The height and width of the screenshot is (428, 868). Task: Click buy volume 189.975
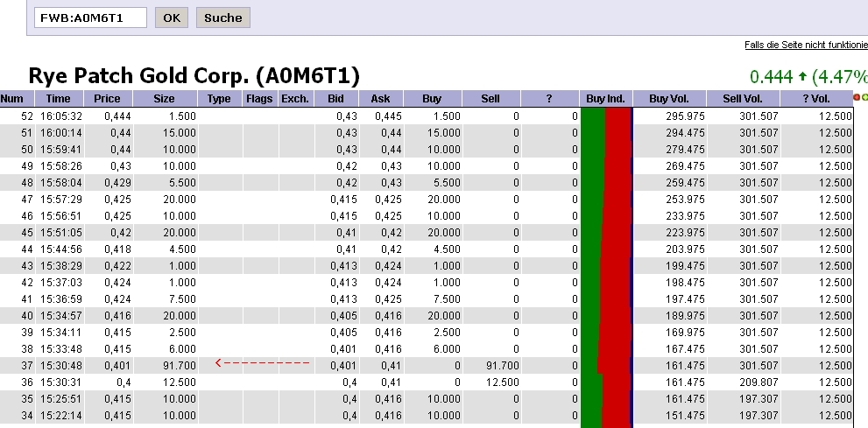click(x=685, y=315)
